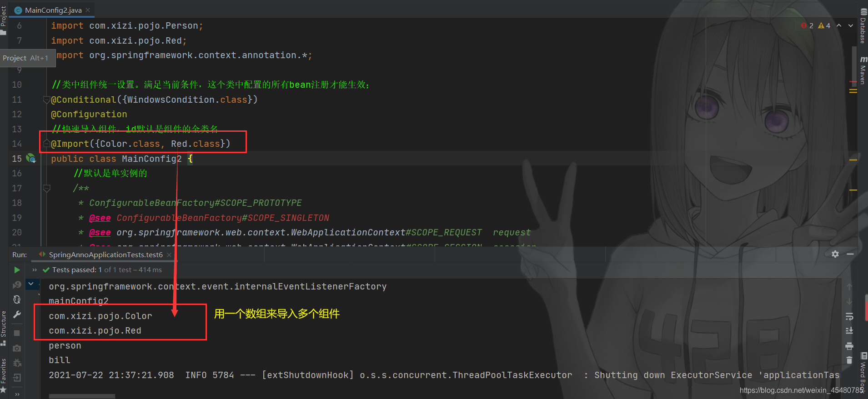Collapse the fold marker at line 11

[x=46, y=100]
